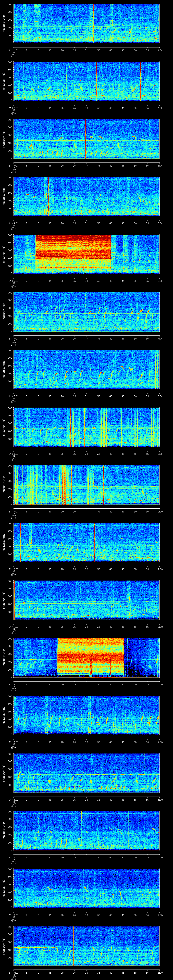Click the 21:04:00 start time label
Viewport: 173px width, 980px height.
[13, 223]
